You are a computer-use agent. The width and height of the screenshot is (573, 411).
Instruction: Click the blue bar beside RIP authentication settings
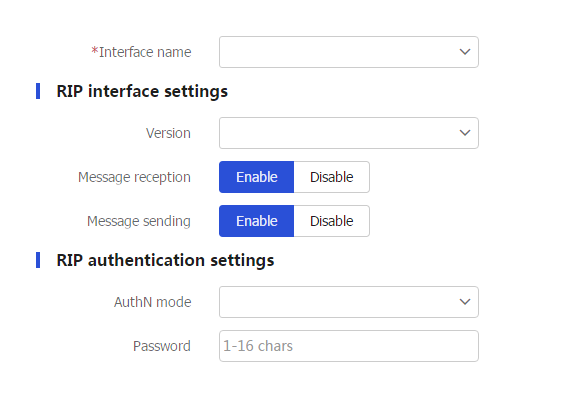tap(38, 260)
